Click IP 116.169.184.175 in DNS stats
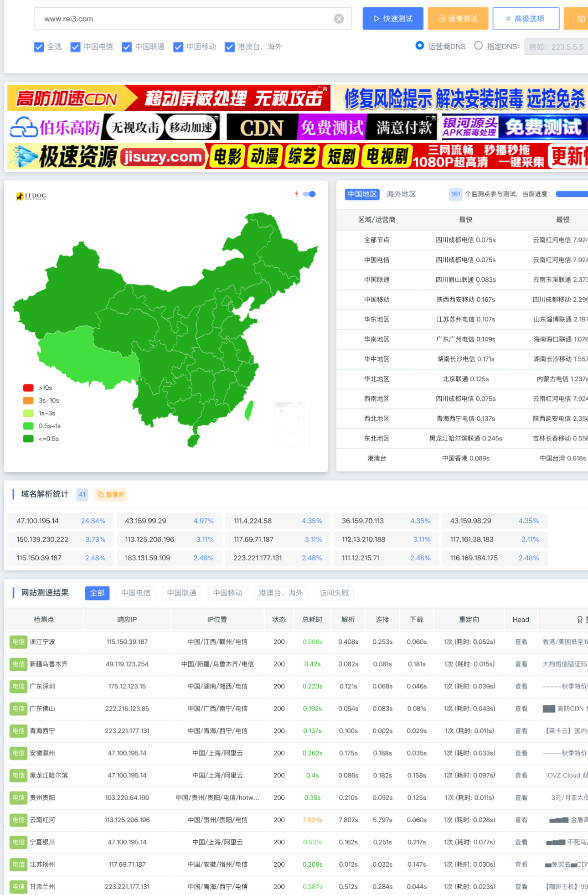 click(x=474, y=558)
